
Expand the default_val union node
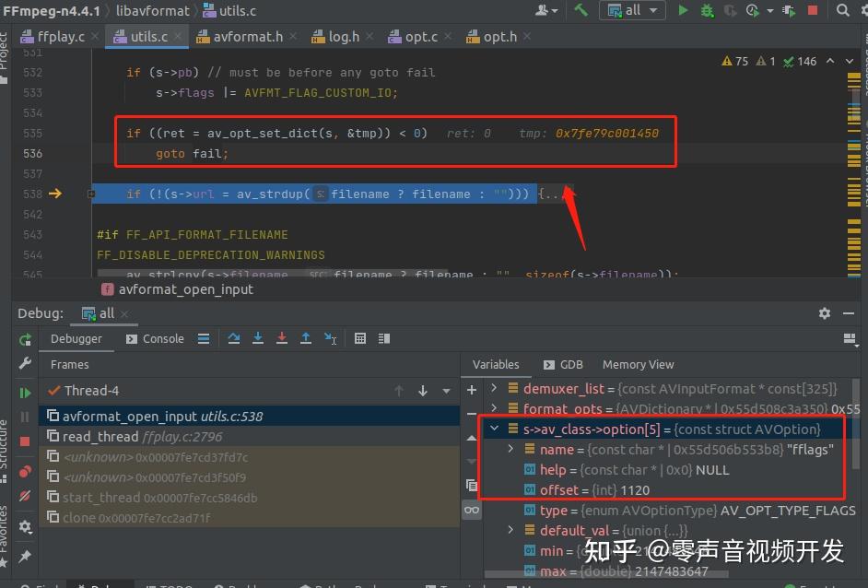point(510,530)
